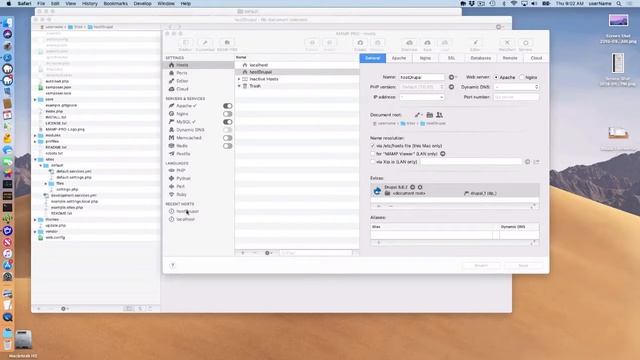Expand Inactive Hosts group

(x=239, y=79)
